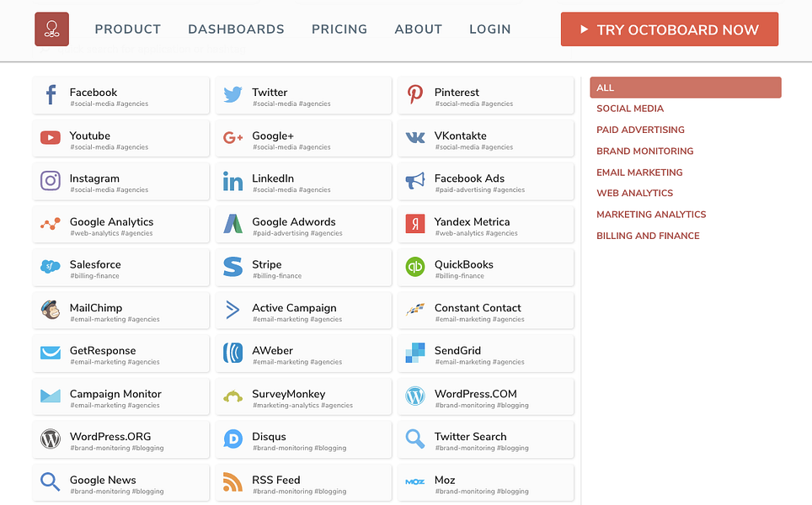812x505 pixels.
Task: Click the Octoboard logo icon
Action: 51,29
